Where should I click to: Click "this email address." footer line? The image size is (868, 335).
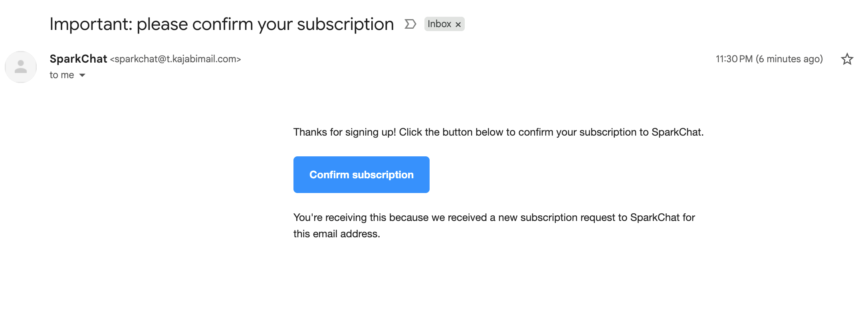[337, 234]
